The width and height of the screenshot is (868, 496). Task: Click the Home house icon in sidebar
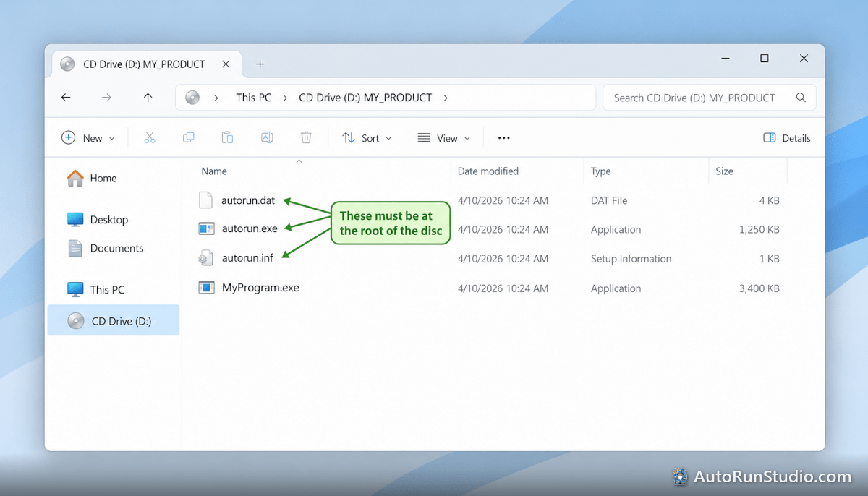tap(75, 178)
